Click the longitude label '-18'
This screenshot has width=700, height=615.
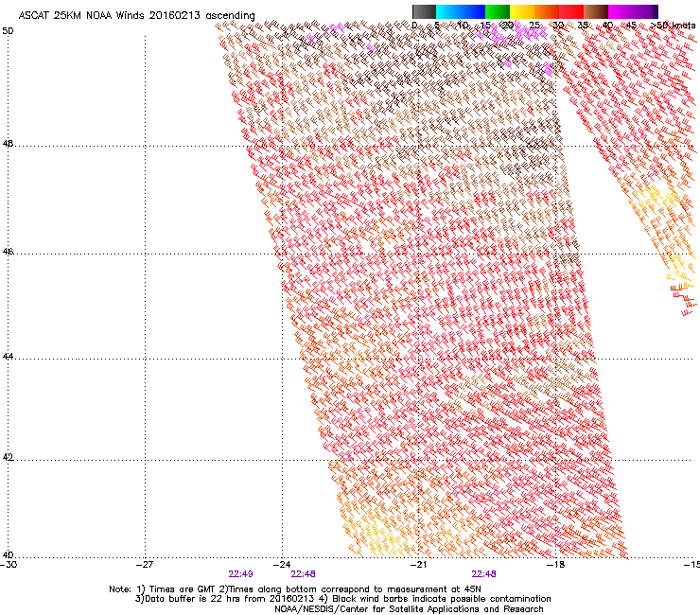pyautogui.click(x=555, y=565)
